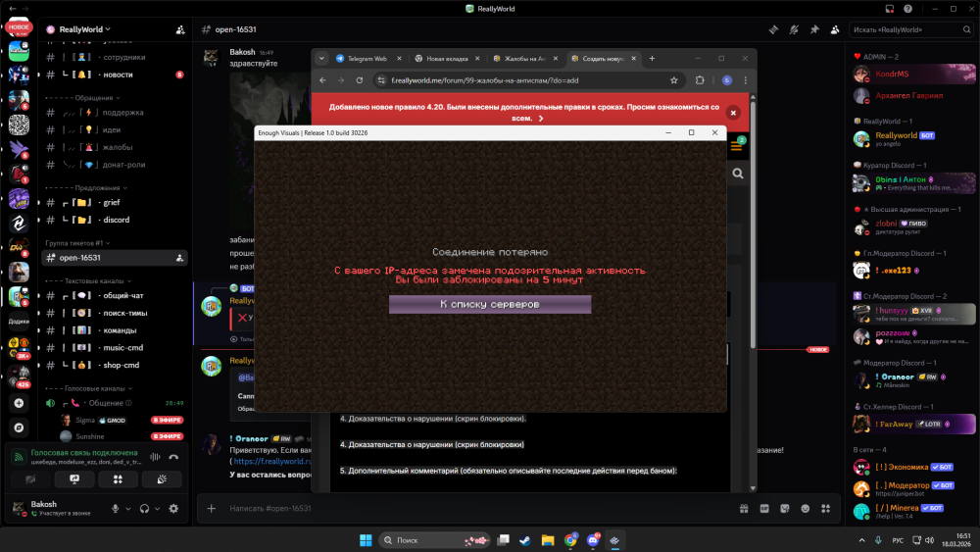Mute the microphone in user panel

[115, 509]
